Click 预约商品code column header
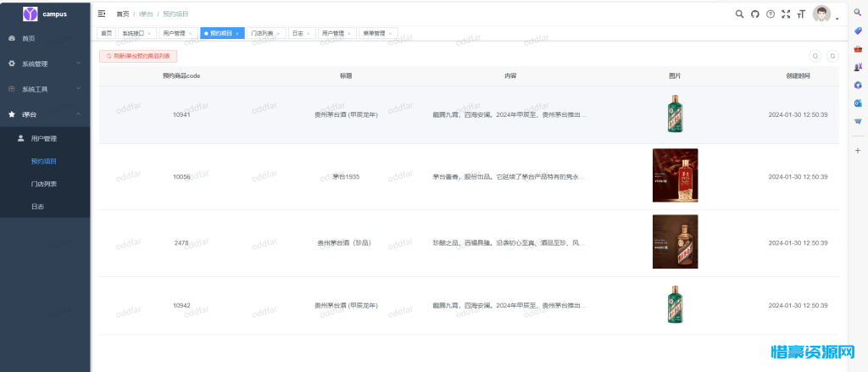The height and width of the screenshot is (372, 868). coord(181,75)
